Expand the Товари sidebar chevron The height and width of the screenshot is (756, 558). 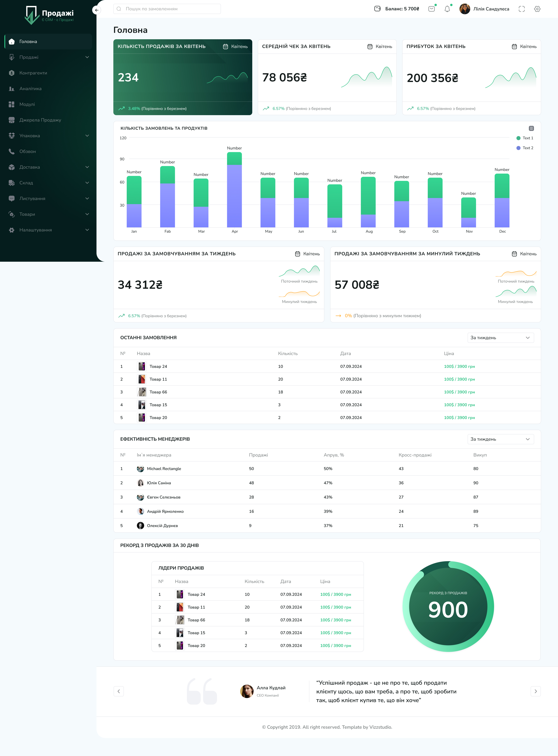click(87, 214)
